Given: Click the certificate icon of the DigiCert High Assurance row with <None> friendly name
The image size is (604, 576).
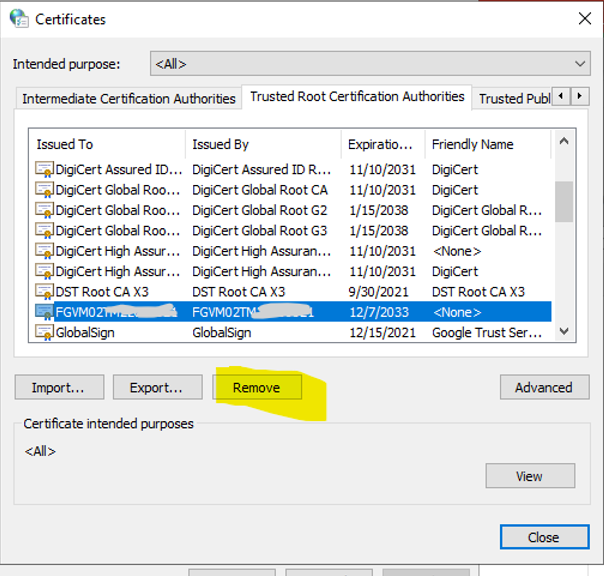Looking at the screenshot, I should (44, 251).
